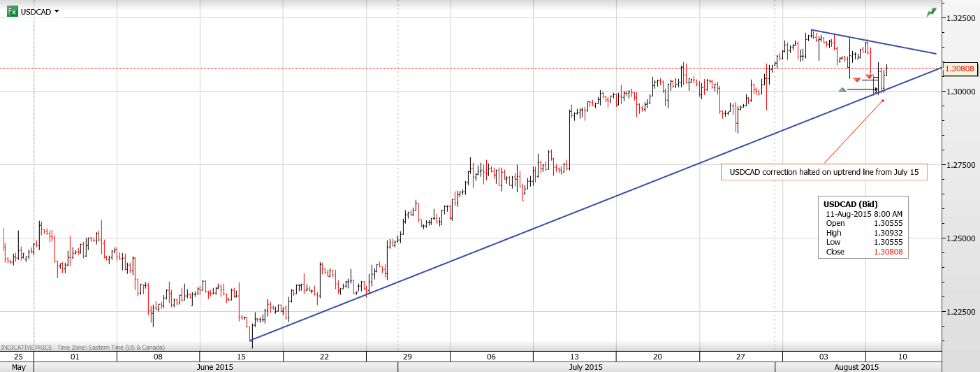Click the August 2015 month label
The image size is (980, 372).
(856, 366)
